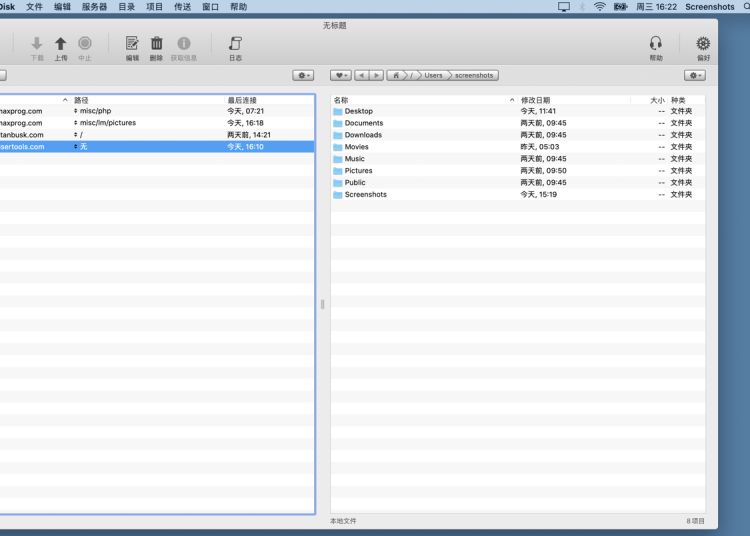
Task: Click the 上传 (Upload) arrow icon
Action: [61, 44]
